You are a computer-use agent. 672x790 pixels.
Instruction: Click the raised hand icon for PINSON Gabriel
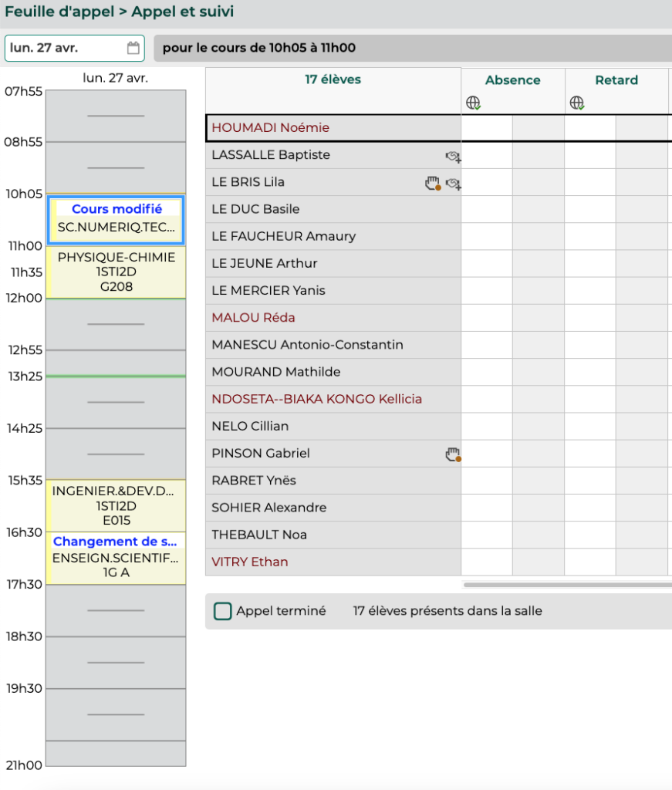pos(453,454)
